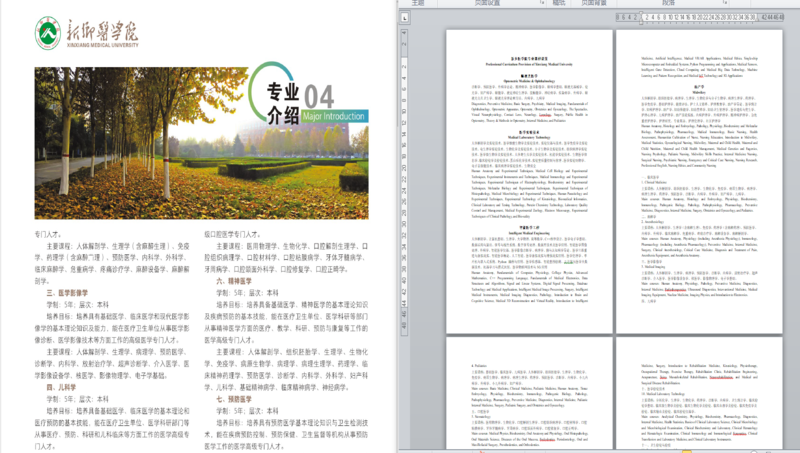Click the heading '四、儿科学'
The height and width of the screenshot is (453, 800).
[x=61, y=387]
